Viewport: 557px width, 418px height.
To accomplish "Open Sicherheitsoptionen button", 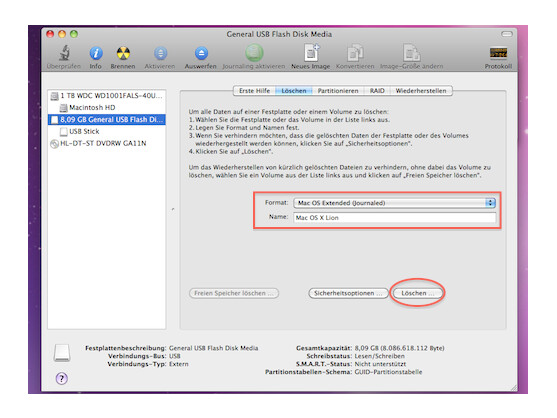I will pyautogui.click(x=348, y=293).
